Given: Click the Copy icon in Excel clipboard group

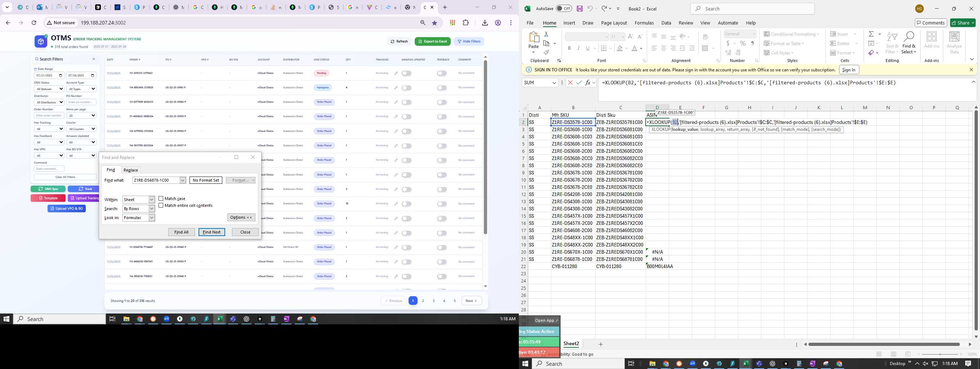Looking at the screenshot, I should 547,43.
